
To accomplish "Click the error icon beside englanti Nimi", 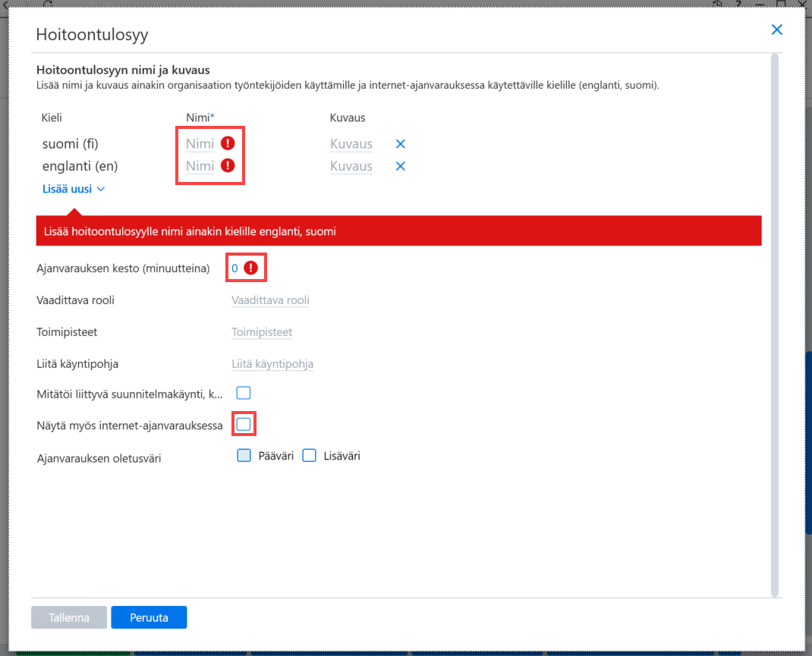I will 228,165.
